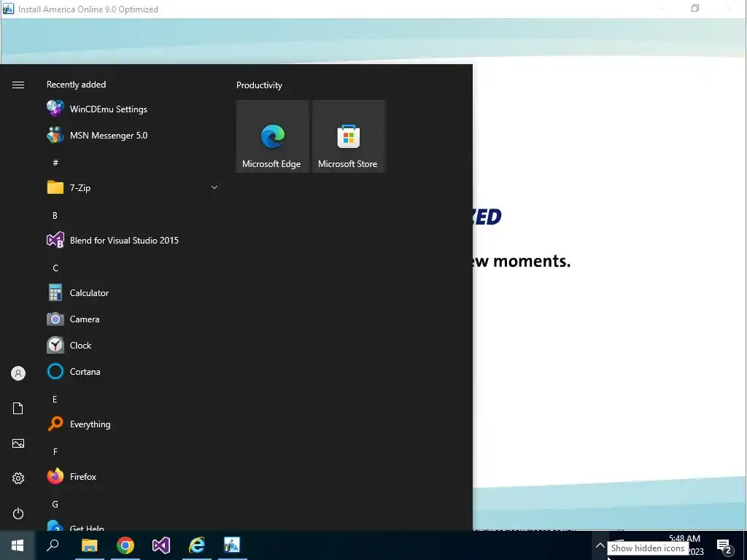Open Settings gear in Start sidebar

pos(18,478)
